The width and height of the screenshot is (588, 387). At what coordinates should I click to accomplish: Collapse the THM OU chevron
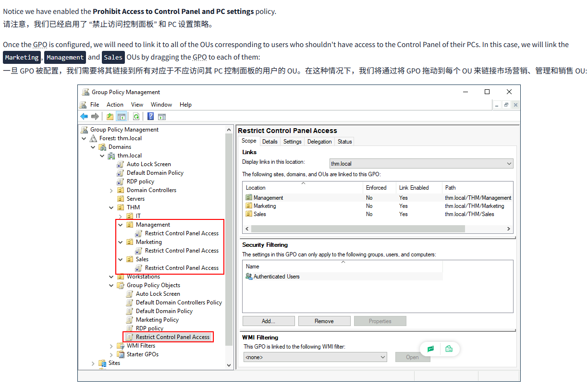(111, 207)
